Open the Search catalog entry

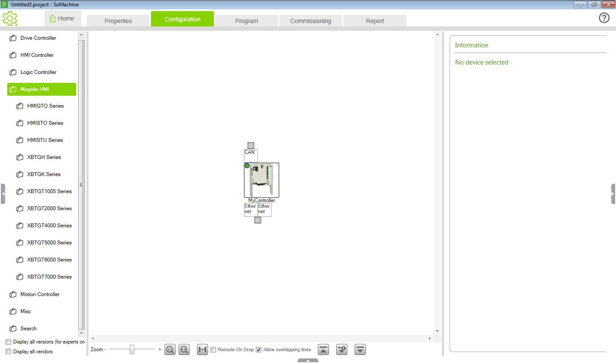[41, 329]
